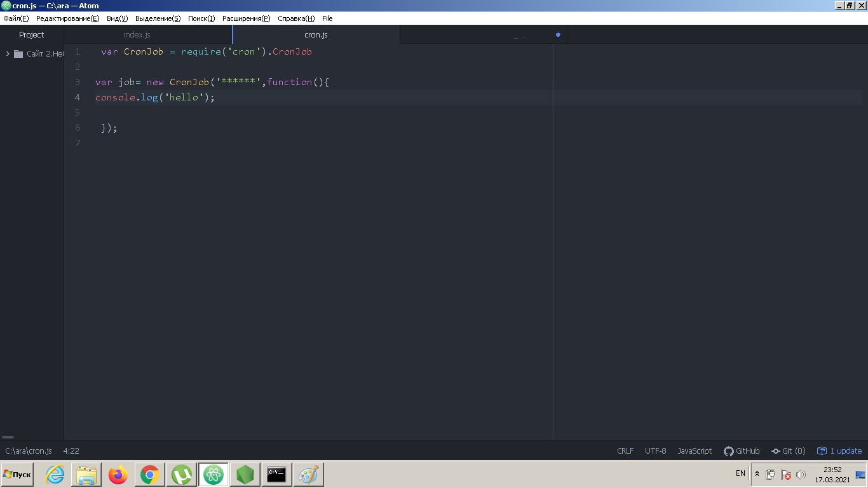Open the Справка menu

(296, 18)
